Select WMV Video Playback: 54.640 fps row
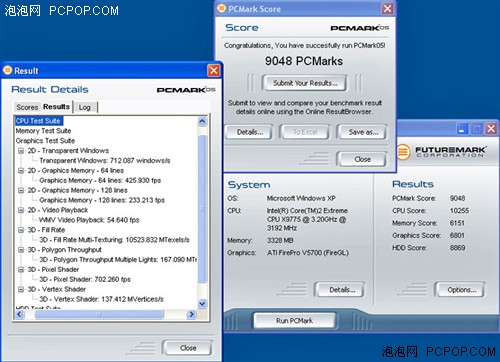This screenshot has height=362, width=500. (89, 220)
